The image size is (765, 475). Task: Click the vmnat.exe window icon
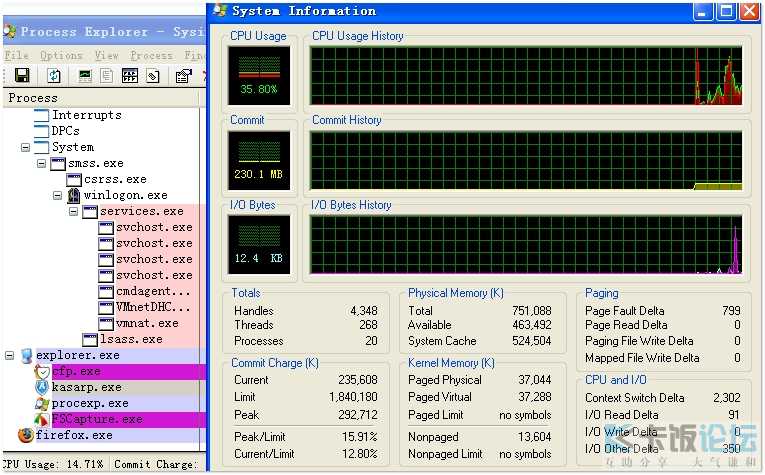pos(106,323)
